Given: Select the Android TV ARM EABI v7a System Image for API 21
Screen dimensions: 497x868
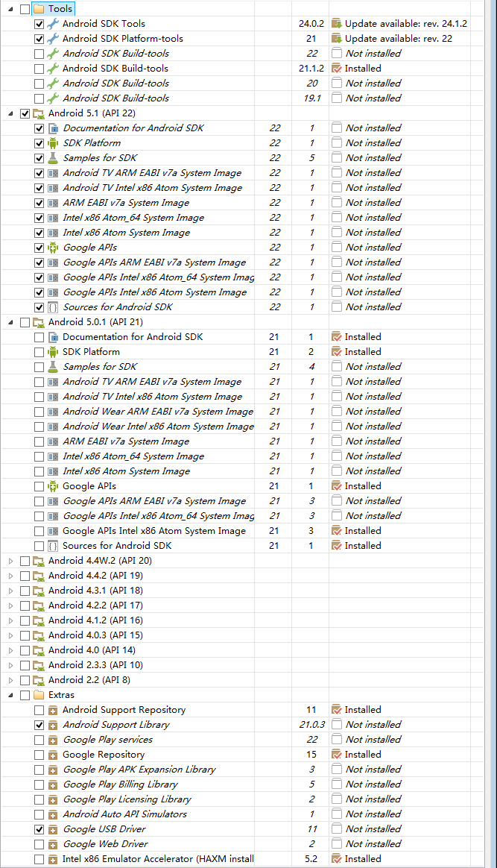Looking at the screenshot, I should [152, 382].
